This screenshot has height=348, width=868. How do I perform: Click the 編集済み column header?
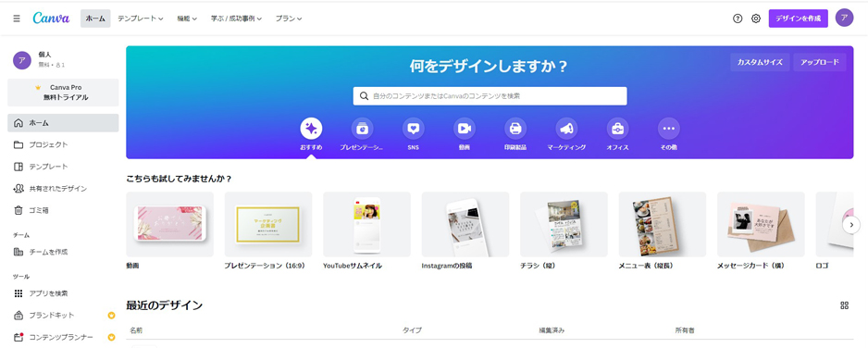click(x=552, y=330)
